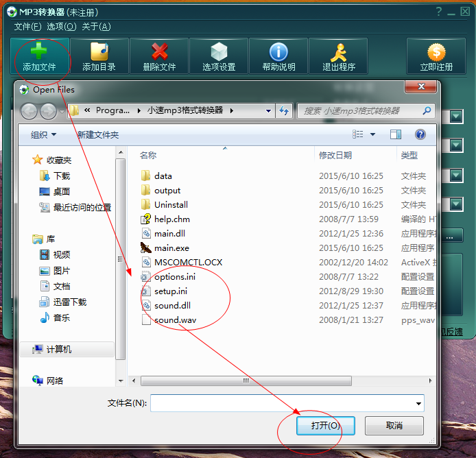Select the options.ini file
Image resolution: width=476 pixels, height=458 pixels.
[x=168, y=277]
